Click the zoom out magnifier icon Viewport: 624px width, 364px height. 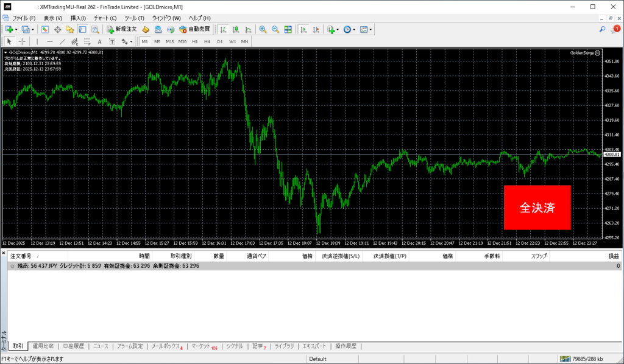[275, 29]
